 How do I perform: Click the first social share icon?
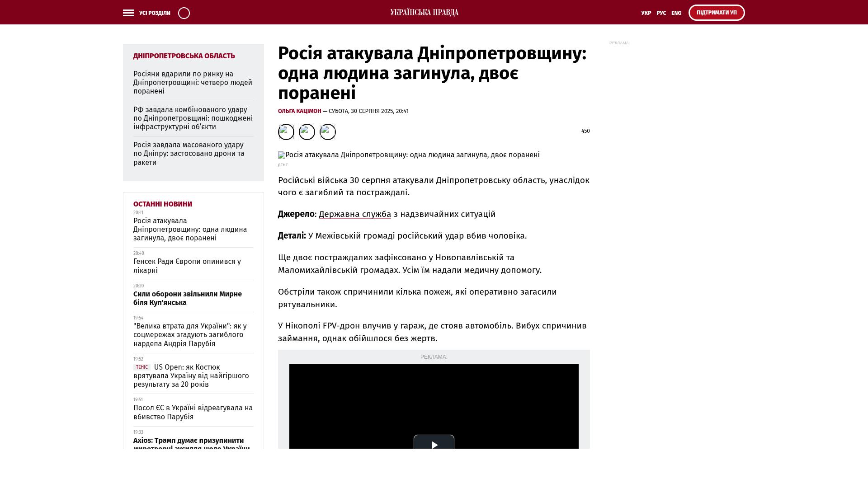(x=286, y=132)
